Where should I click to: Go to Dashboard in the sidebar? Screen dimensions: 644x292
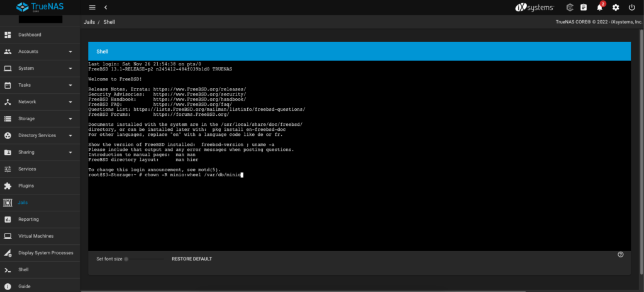(30, 35)
